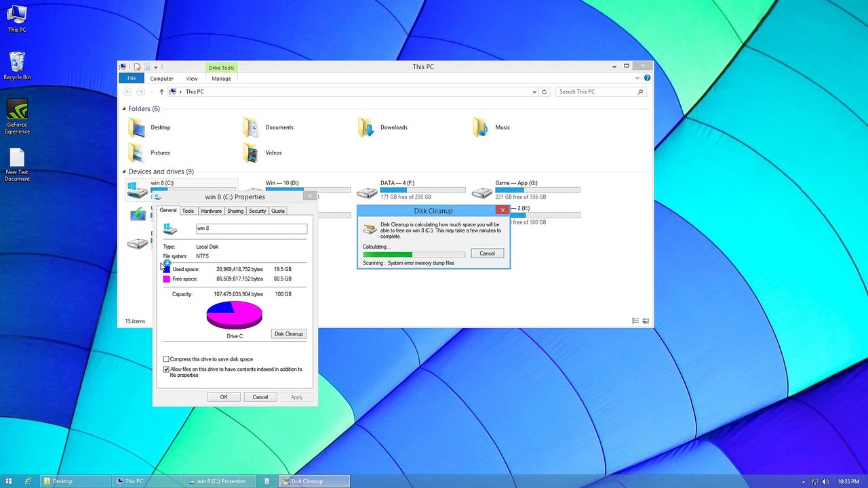The width and height of the screenshot is (868, 488).
Task: Launch Internet Explorer from the taskbar
Action: [28, 481]
